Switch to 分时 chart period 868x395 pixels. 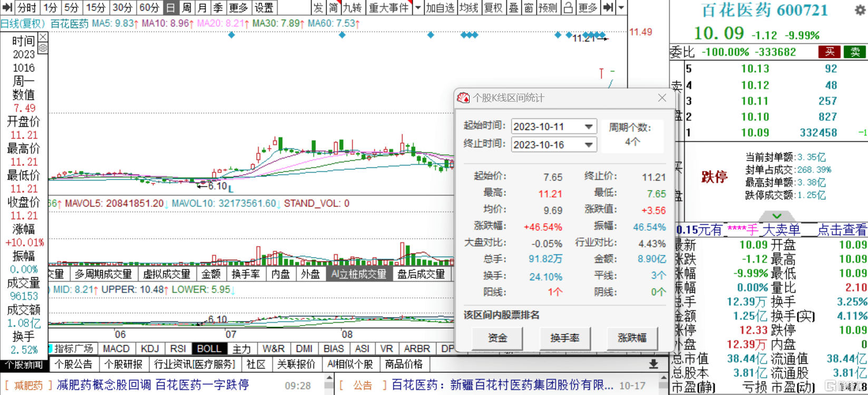[x=27, y=7]
